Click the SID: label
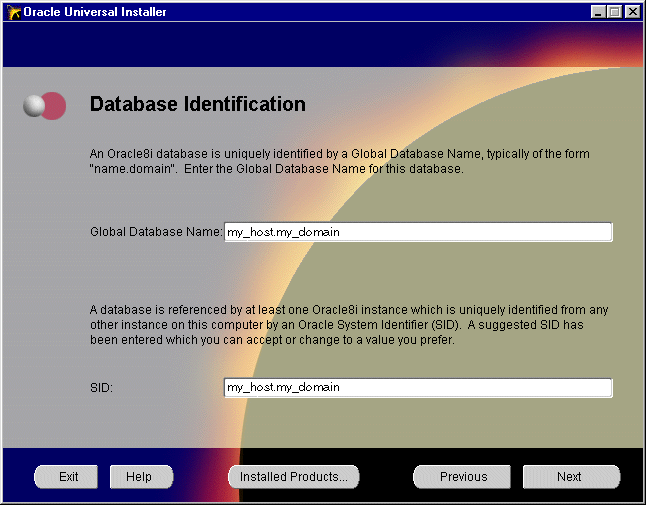This screenshot has width=646, height=505. click(101, 388)
